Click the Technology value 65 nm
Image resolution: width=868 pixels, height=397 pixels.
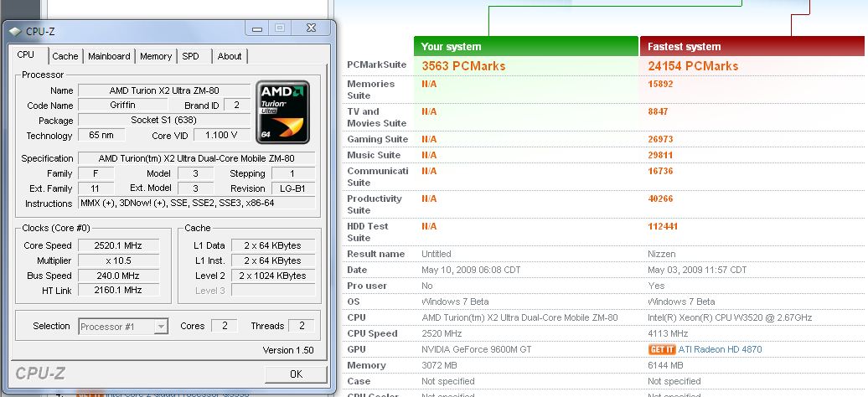pyautogui.click(x=101, y=135)
